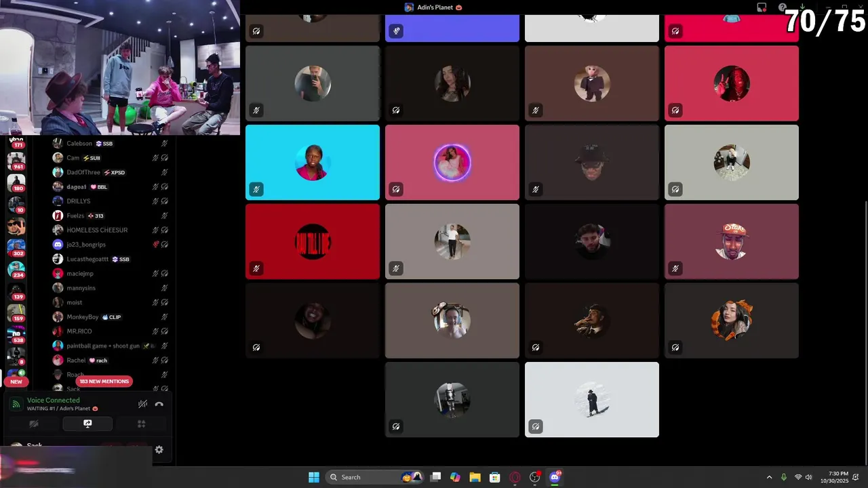Viewport: 868px width, 488px height.
Task: Open server icon with 10 badge
Action: pos(16,204)
